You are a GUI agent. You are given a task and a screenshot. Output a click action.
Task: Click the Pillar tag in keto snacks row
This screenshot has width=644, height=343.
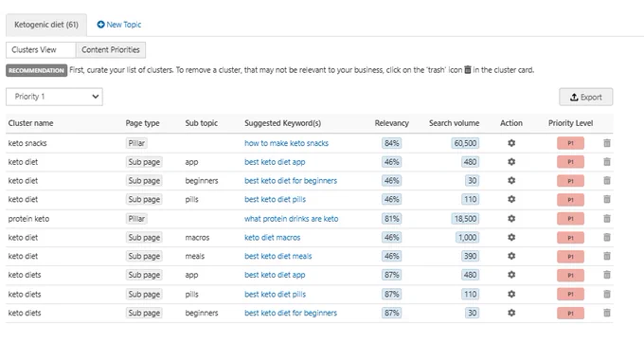pyautogui.click(x=136, y=143)
